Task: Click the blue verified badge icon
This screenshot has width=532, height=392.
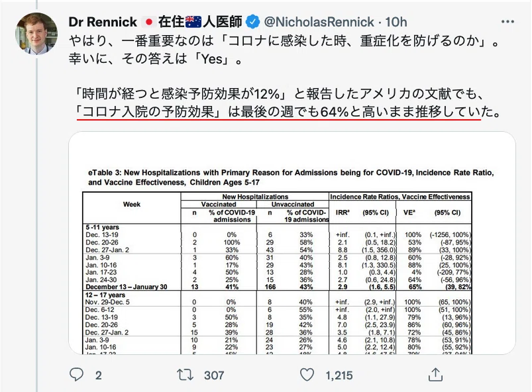Action: [x=252, y=22]
